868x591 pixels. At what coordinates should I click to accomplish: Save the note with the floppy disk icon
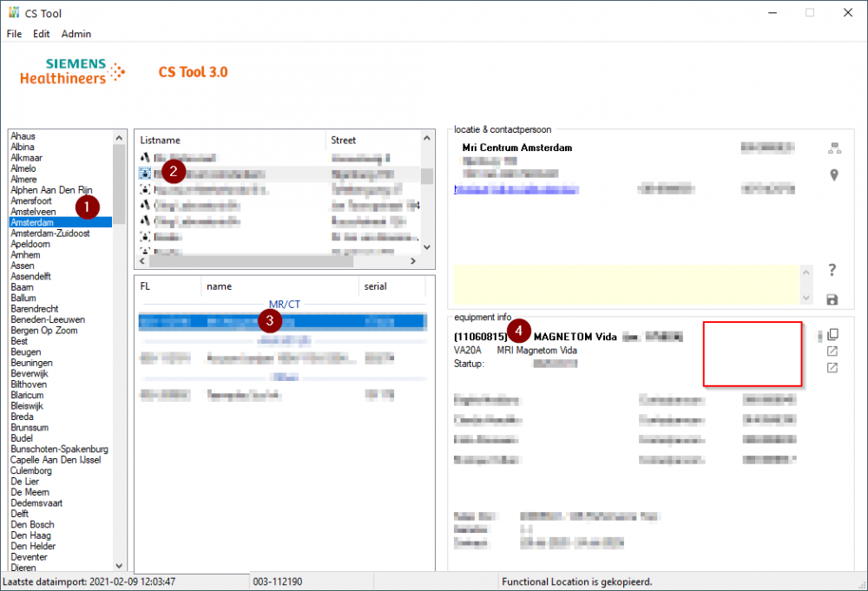[x=832, y=299]
